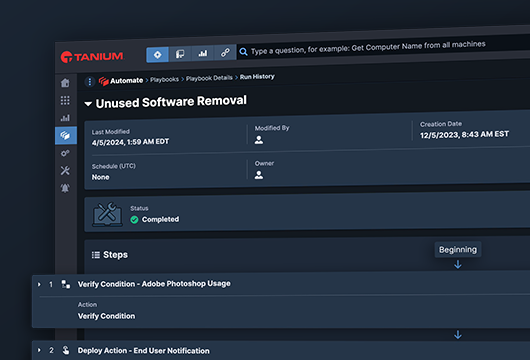The height and width of the screenshot is (360, 530).
Task: Click the step 1 condition type icon
Action: click(66, 284)
